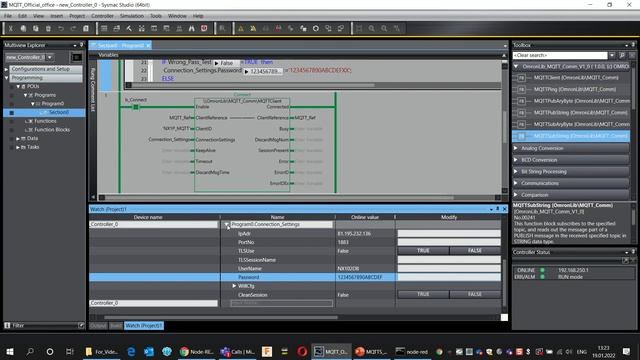Collapse the Programming node

tap(6, 78)
